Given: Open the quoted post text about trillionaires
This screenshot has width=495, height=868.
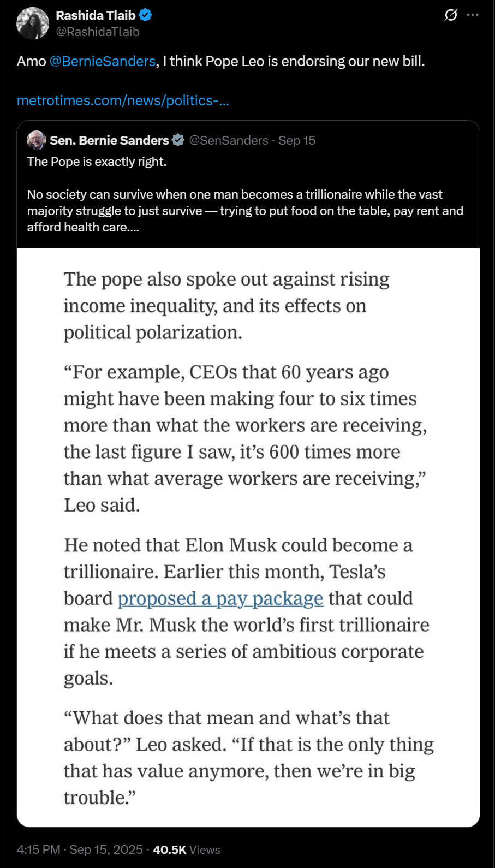Looking at the screenshot, I should (x=245, y=211).
